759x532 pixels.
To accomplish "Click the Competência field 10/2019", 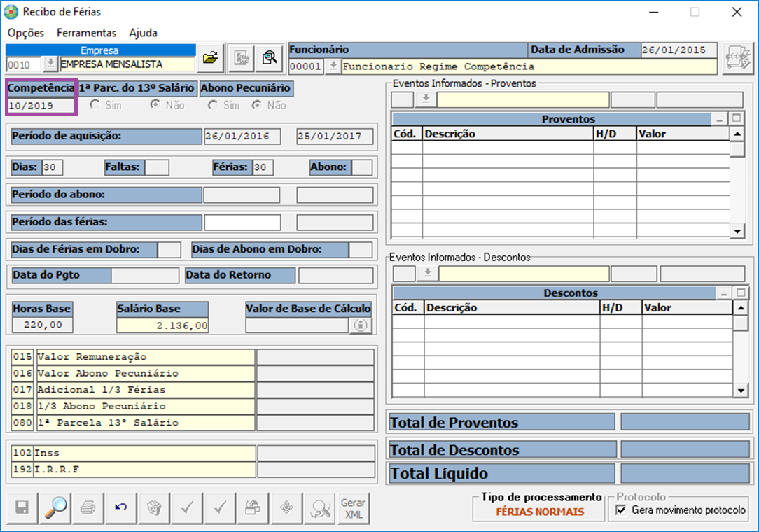I will (41, 106).
